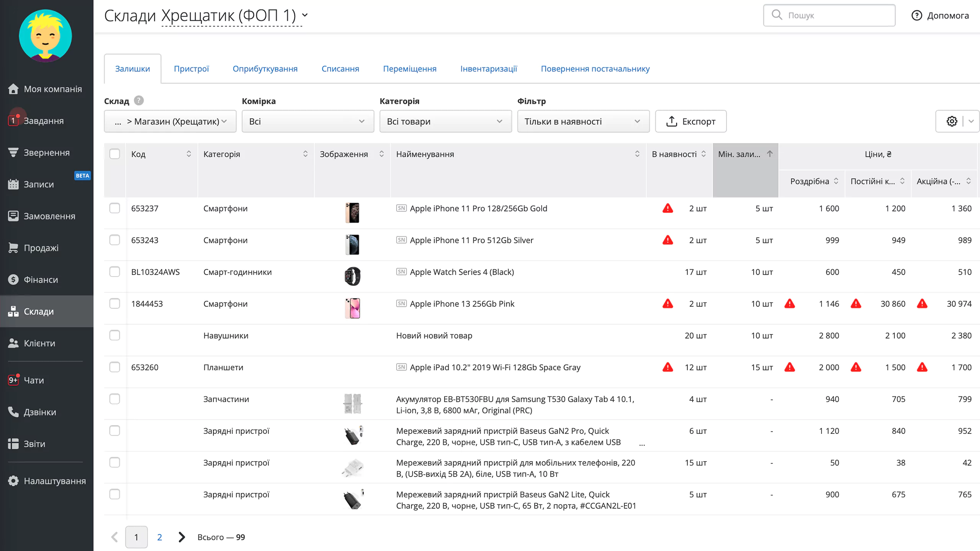
Task: Open Фінанси dollar icon in sidebar
Action: pyautogui.click(x=13, y=279)
